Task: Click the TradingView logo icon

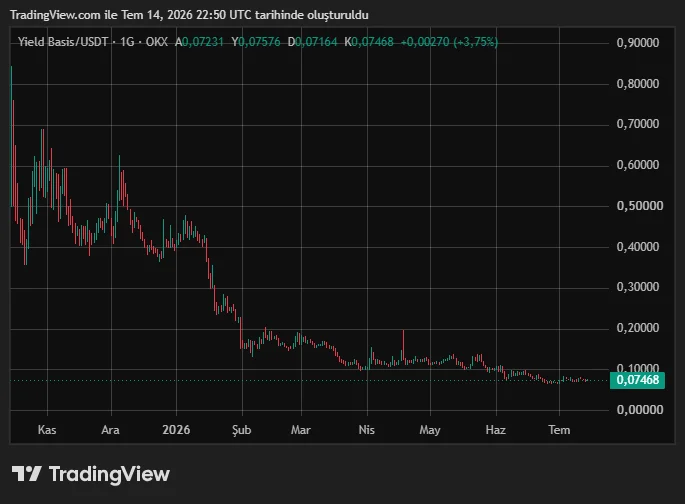Action: (x=26, y=474)
